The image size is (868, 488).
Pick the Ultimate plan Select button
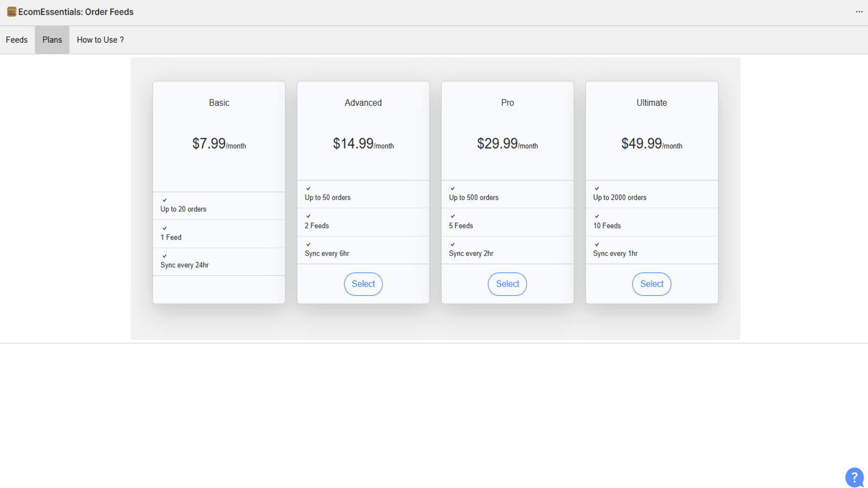(652, 284)
